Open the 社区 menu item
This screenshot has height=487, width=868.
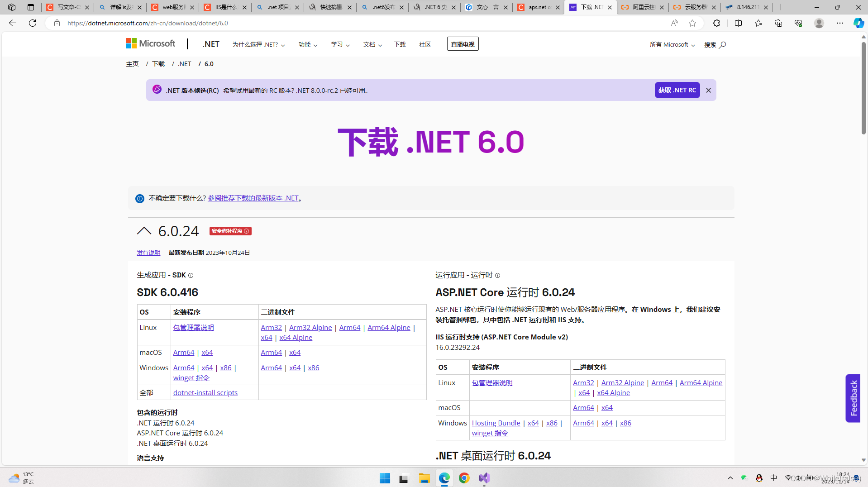point(424,44)
